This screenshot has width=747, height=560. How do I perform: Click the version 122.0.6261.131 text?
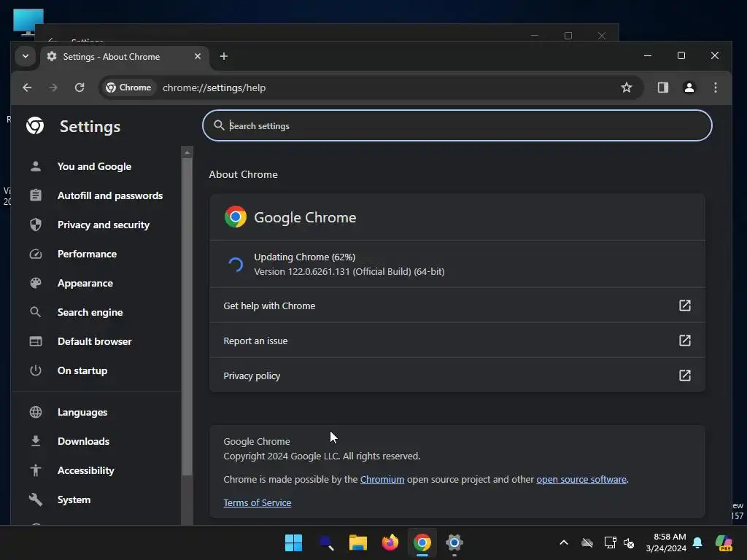click(x=349, y=271)
